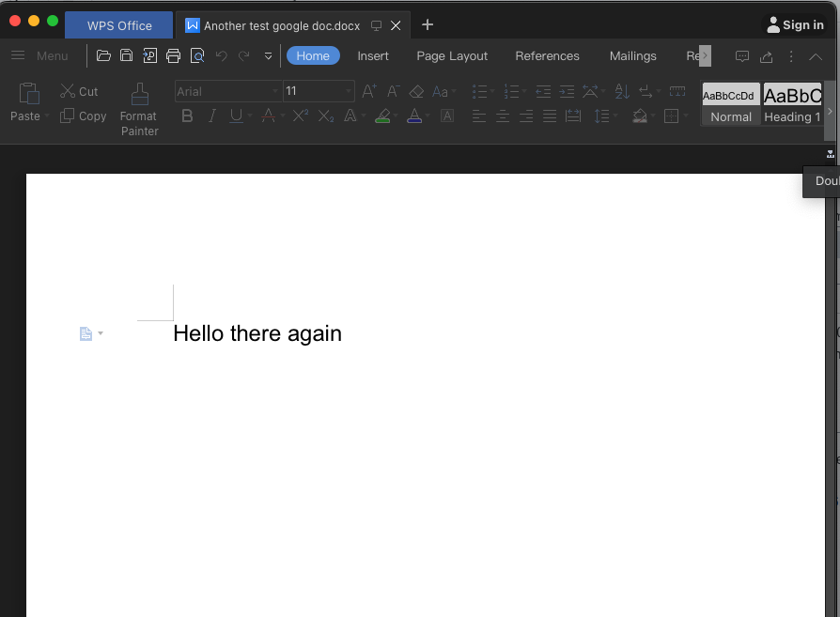Apply paragraph shading fill icon

pos(640,116)
